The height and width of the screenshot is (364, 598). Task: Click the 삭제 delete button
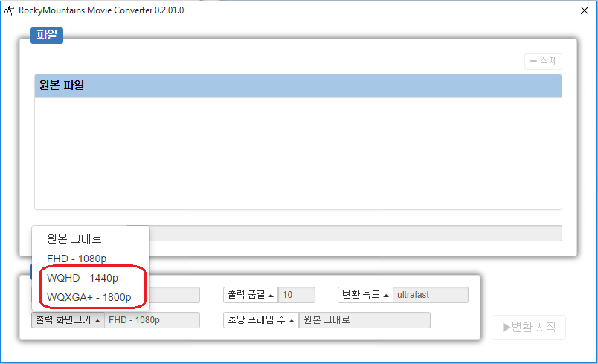coord(542,62)
